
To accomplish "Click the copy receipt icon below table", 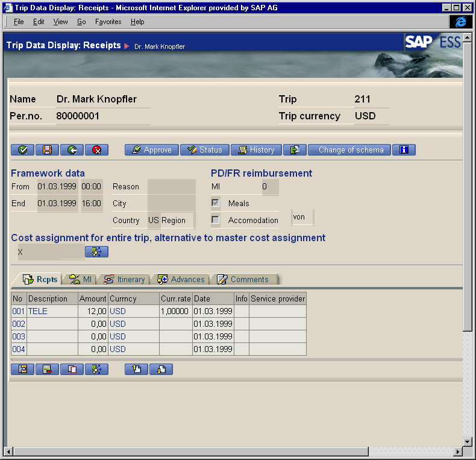I will point(72,370).
